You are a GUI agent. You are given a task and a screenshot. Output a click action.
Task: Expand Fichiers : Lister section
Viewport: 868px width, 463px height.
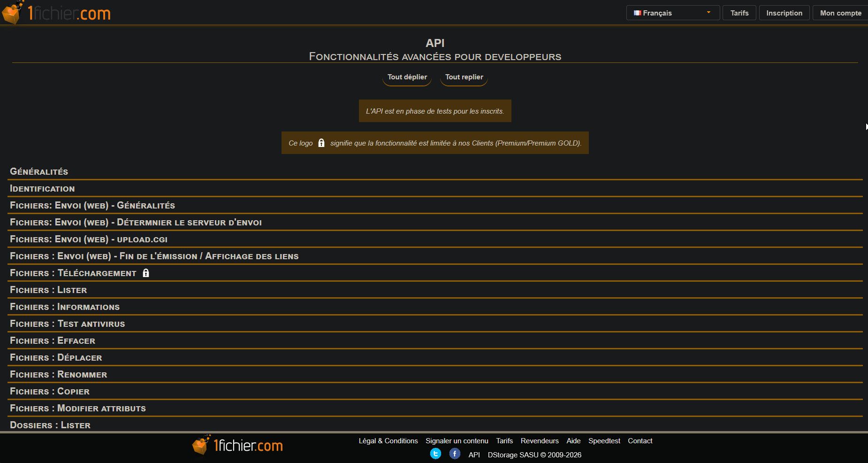[48, 290]
